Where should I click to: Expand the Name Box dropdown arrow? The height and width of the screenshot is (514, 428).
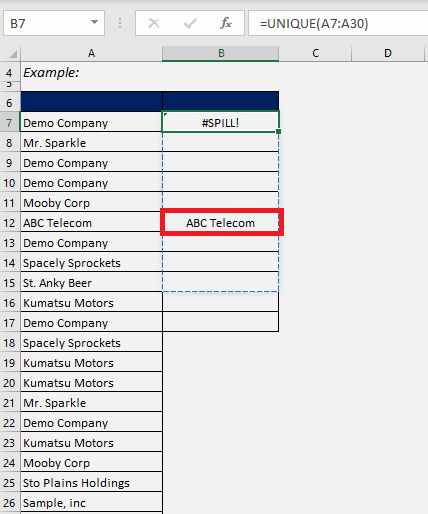coord(95,22)
